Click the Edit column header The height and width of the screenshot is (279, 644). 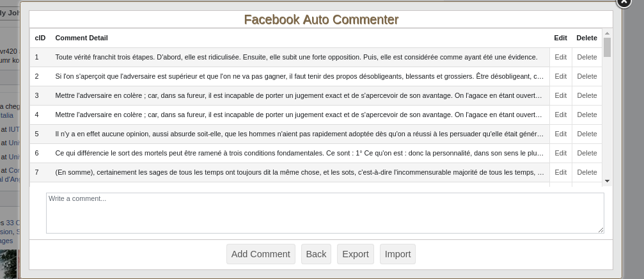click(x=561, y=38)
